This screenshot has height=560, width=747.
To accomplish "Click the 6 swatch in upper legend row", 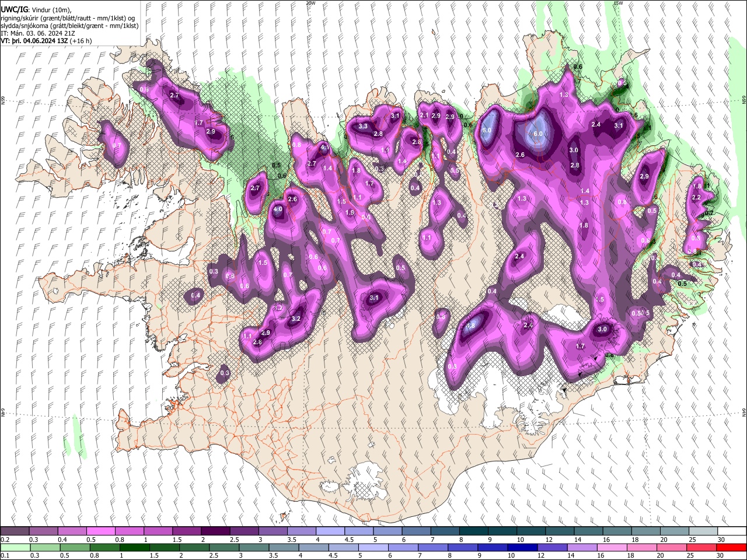I will click(x=417, y=531).
